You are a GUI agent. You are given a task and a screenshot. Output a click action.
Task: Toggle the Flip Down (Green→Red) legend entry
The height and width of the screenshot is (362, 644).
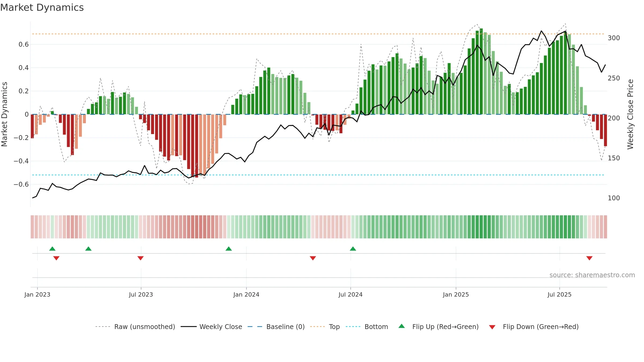(x=534, y=327)
